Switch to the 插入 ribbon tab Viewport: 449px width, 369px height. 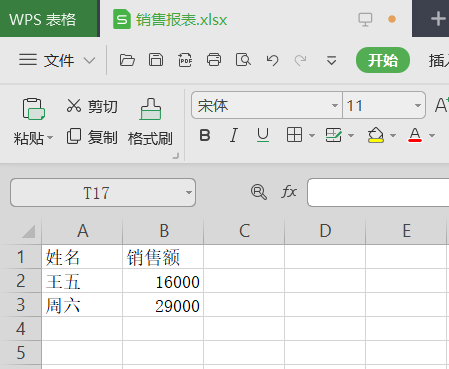point(439,61)
